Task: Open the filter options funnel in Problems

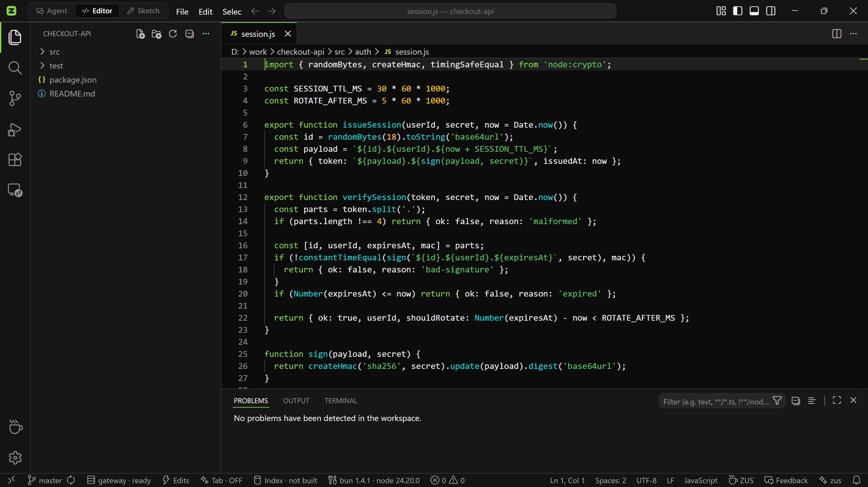Action: [777, 401]
